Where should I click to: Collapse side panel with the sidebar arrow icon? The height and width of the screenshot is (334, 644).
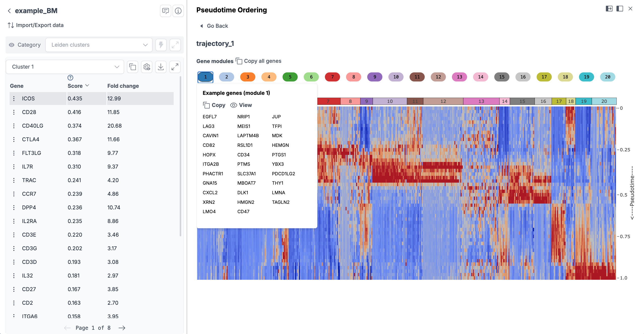coord(609,9)
